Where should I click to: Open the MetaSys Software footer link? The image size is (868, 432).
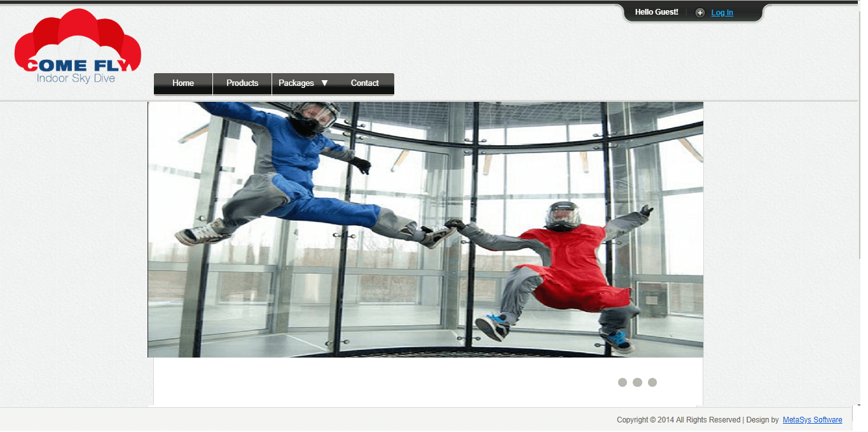tap(812, 420)
